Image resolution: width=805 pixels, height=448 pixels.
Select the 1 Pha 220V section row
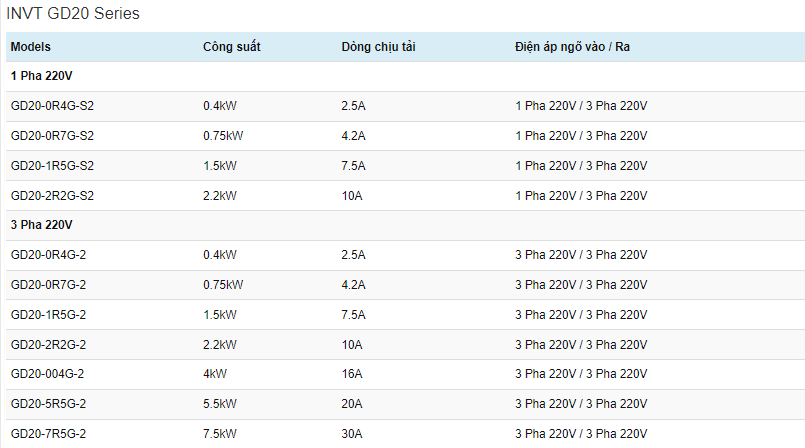(x=406, y=76)
